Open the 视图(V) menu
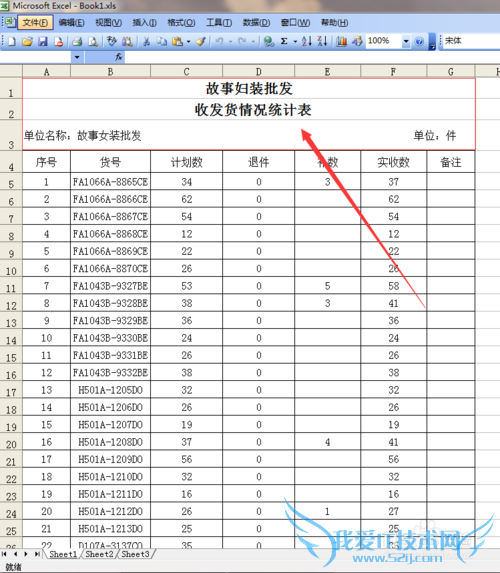Screen dimensions: 500x573 [x=109, y=23]
